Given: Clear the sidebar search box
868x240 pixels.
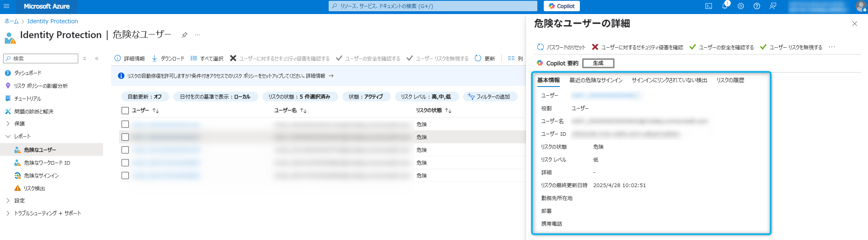Looking at the screenshot, I should point(85,58).
